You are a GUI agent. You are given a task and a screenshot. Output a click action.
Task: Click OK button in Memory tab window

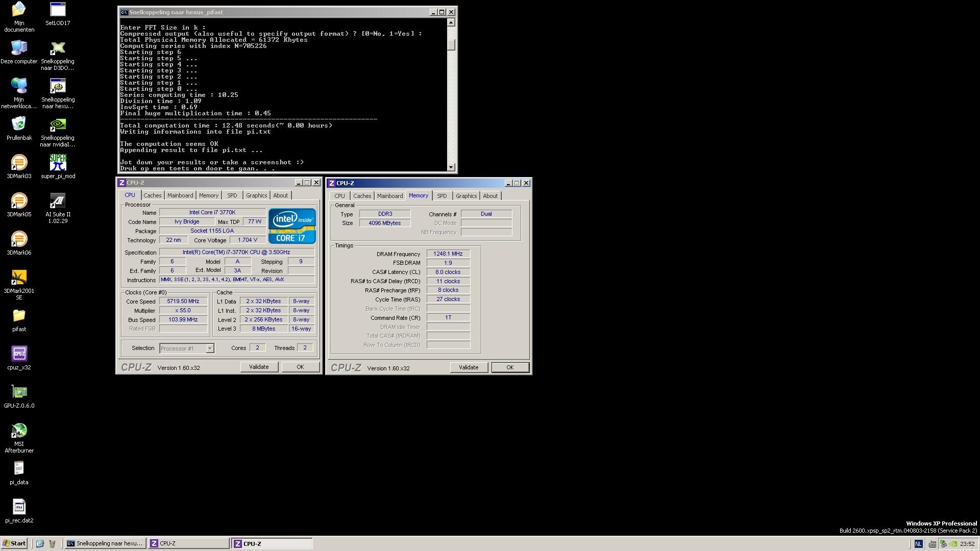coord(509,367)
